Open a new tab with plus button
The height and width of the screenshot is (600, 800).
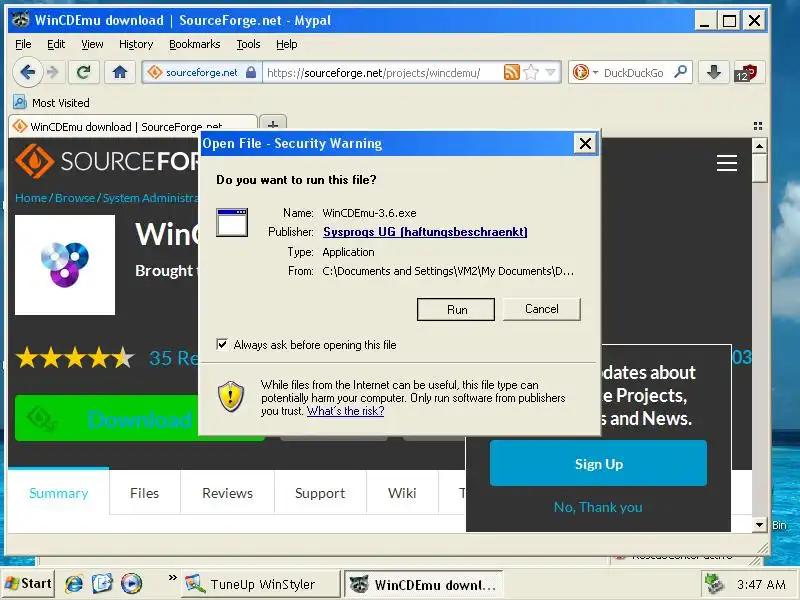click(273, 124)
